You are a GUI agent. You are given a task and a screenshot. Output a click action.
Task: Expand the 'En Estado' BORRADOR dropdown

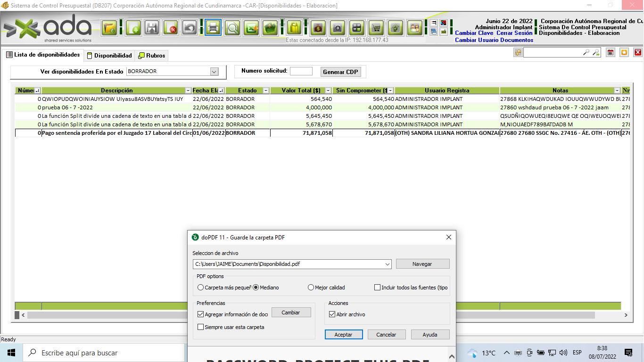tap(214, 72)
